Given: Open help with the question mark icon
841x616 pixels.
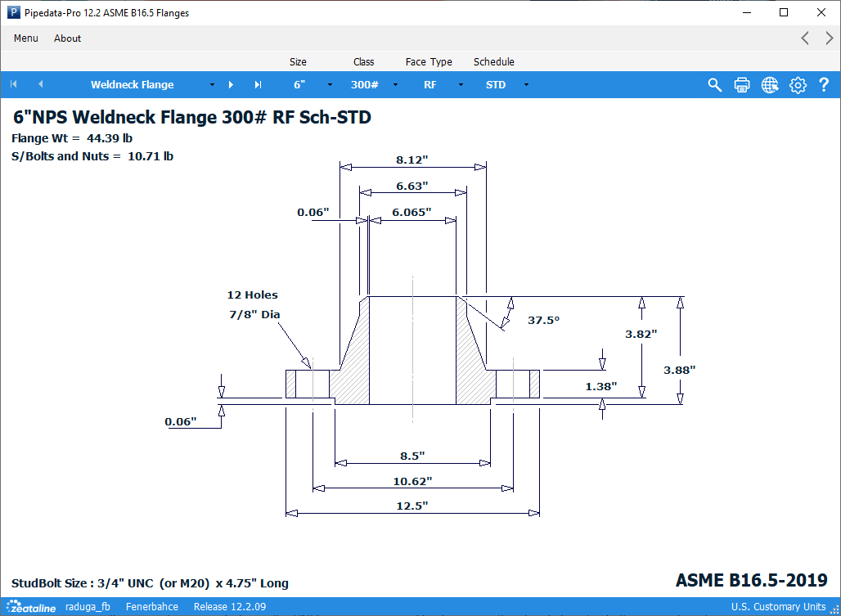Looking at the screenshot, I should [824, 84].
